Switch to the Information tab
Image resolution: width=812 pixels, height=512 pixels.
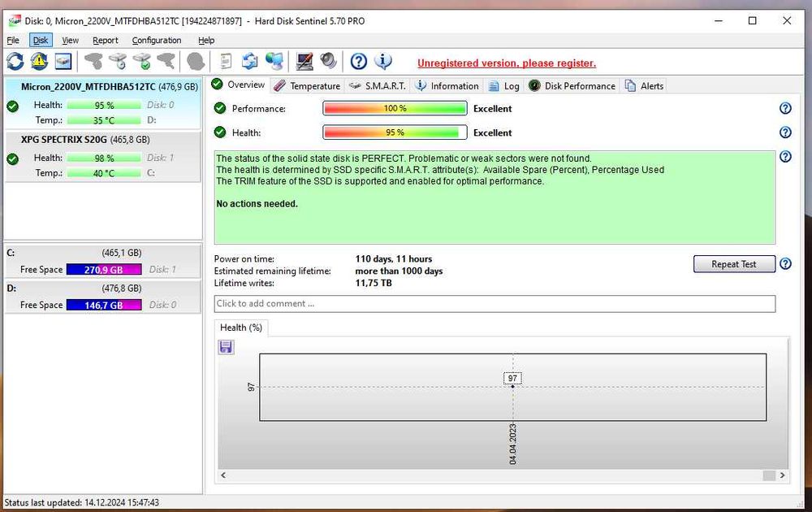pos(447,86)
